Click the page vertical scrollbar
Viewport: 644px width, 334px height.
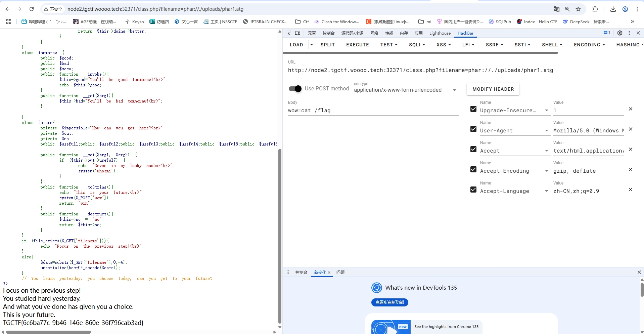(280, 236)
